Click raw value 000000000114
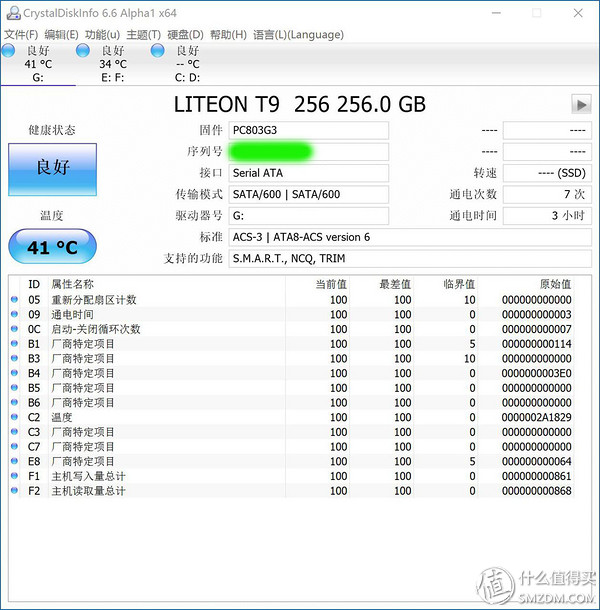Viewport: 600px width, 610px height. pyautogui.click(x=537, y=344)
